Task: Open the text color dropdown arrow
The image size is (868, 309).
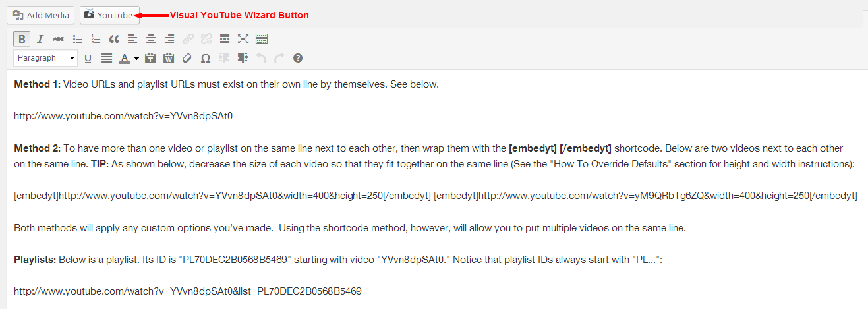Action: click(136, 58)
